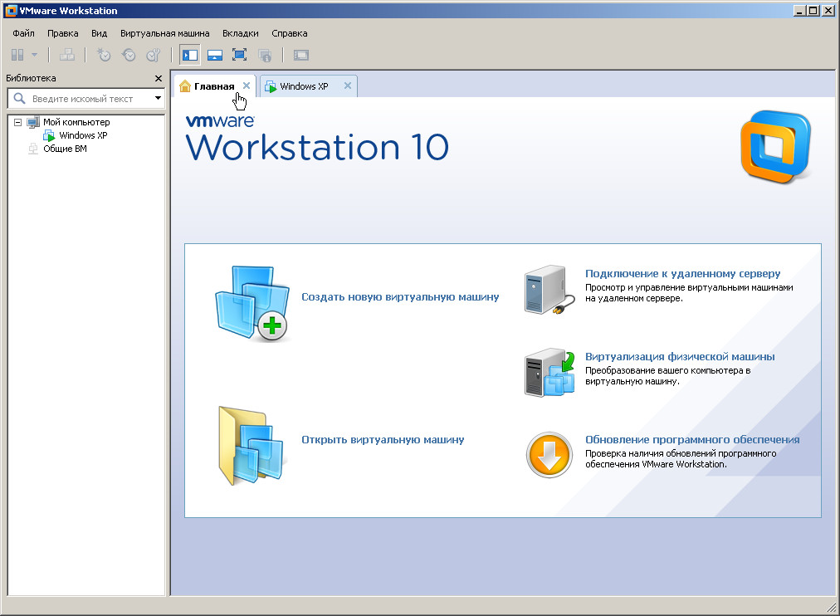Click the suspend/power control icon in toolbar

(x=17, y=55)
